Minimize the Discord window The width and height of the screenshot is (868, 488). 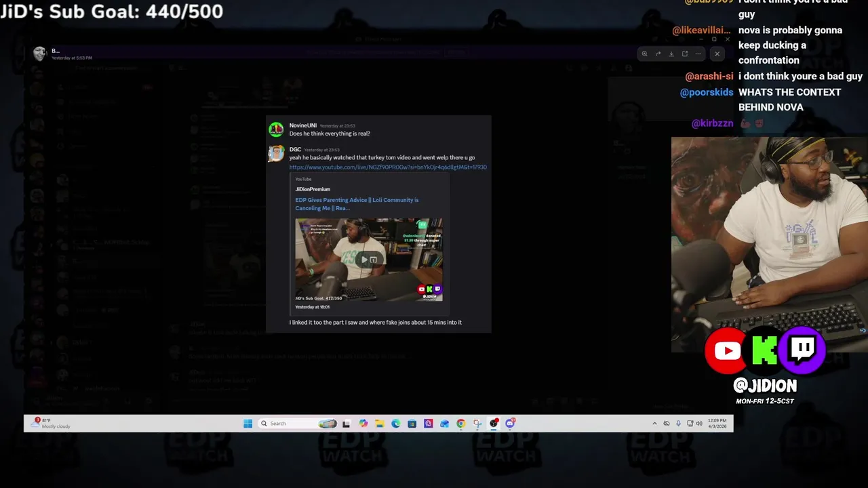[701, 39]
